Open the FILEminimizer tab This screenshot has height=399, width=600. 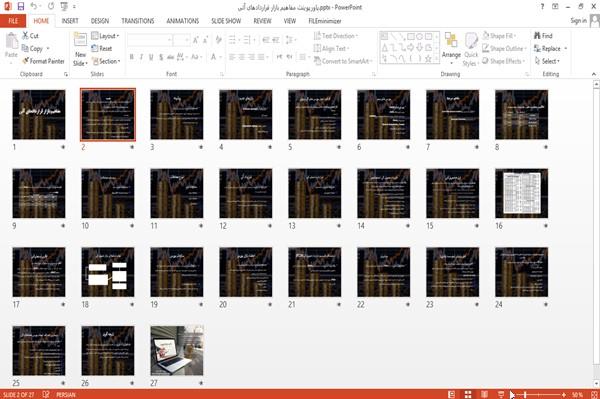[325, 21]
